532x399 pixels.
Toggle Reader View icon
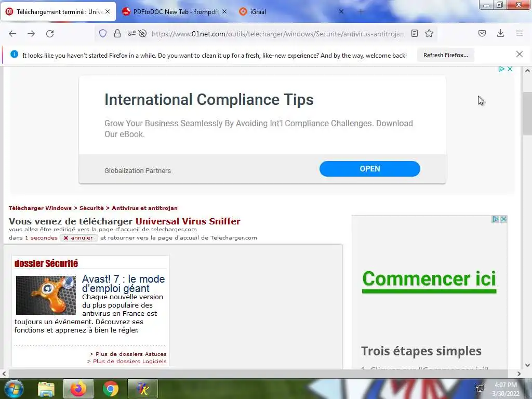pyautogui.click(x=414, y=33)
